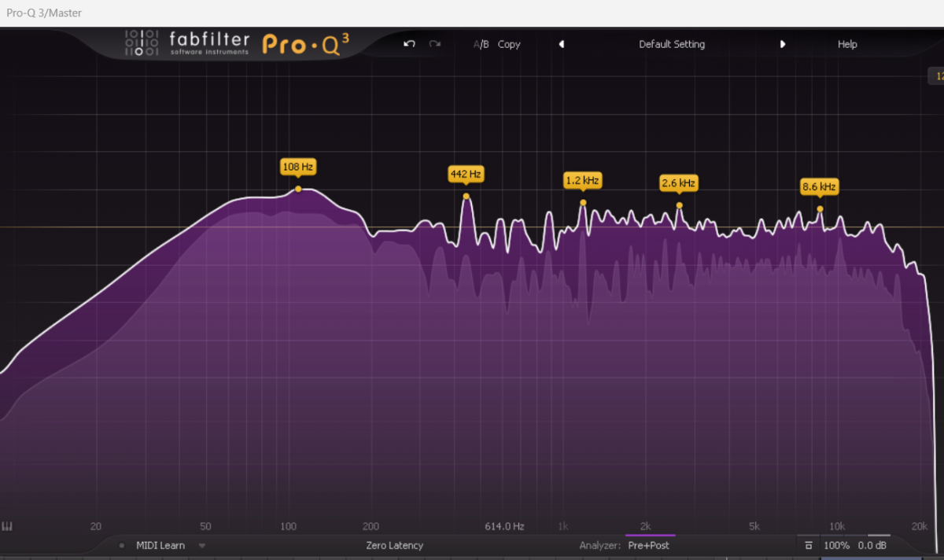Open the Default Setting preset menu

pos(672,44)
